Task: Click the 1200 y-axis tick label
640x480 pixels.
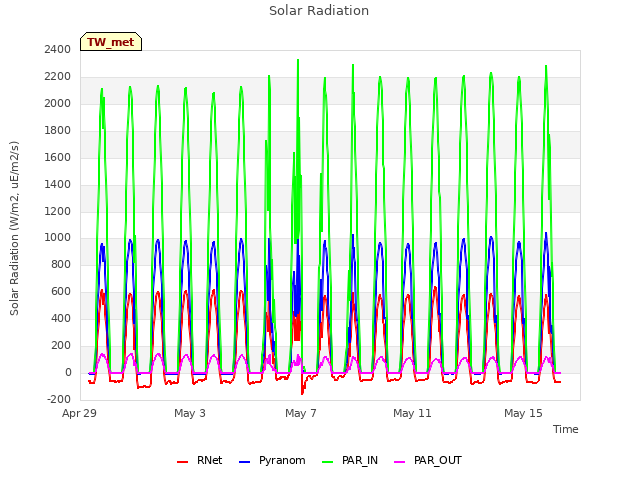Action: click(58, 211)
